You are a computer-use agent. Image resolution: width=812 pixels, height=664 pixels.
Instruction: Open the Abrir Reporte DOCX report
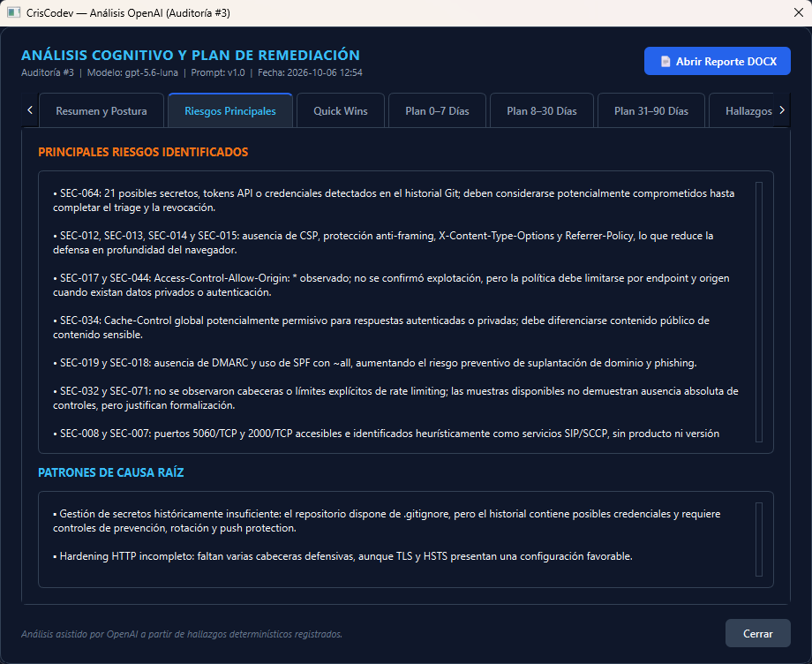(x=718, y=61)
